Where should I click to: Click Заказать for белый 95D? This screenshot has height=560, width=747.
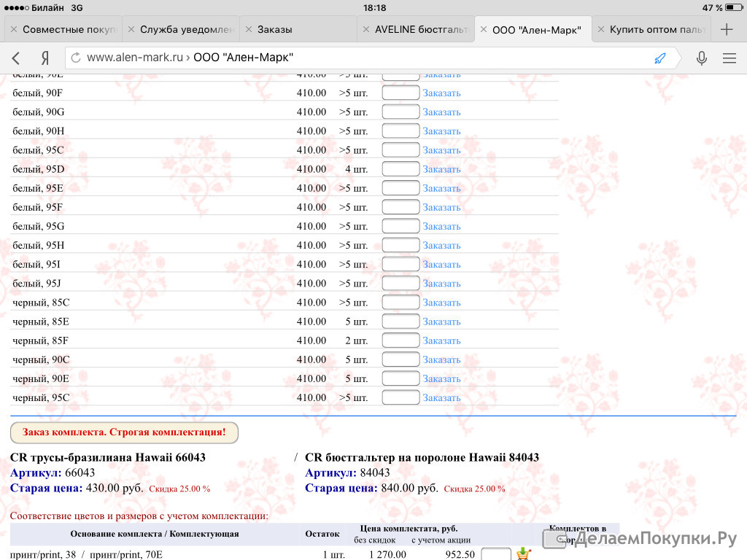click(441, 169)
